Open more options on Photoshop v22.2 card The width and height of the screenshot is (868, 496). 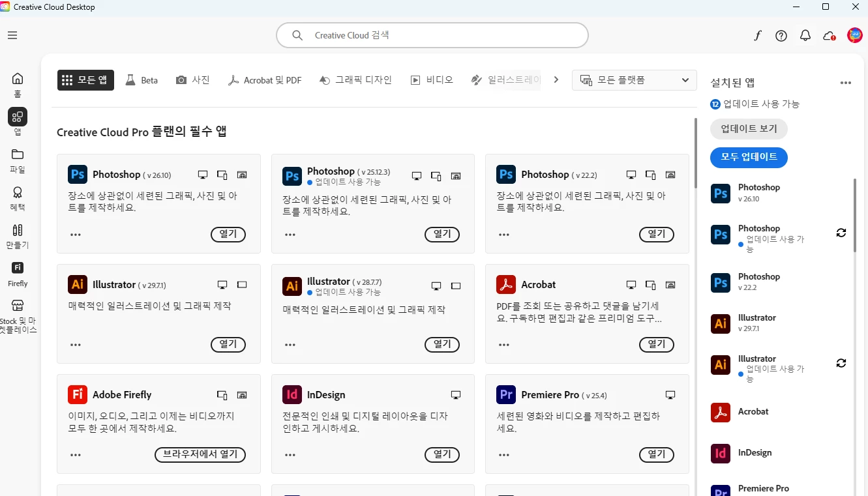pyautogui.click(x=504, y=235)
